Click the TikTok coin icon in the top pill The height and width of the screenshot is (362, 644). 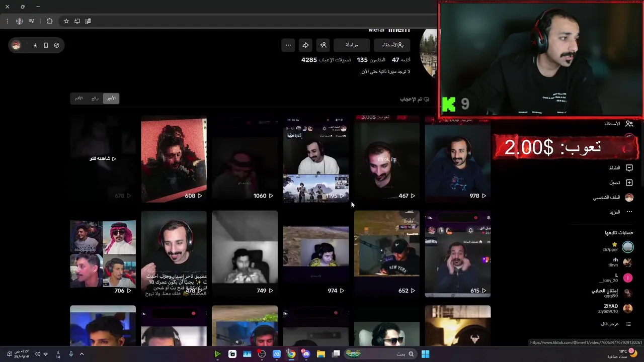pyautogui.click(x=56, y=45)
